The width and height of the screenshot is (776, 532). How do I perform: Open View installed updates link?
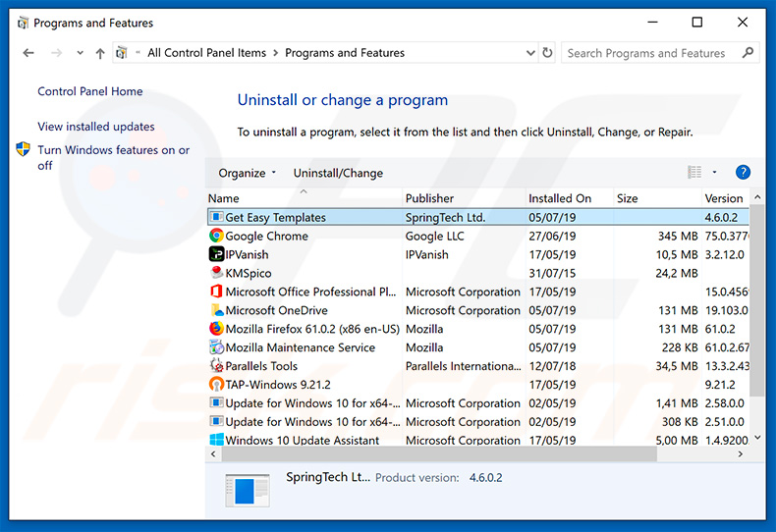tap(96, 127)
